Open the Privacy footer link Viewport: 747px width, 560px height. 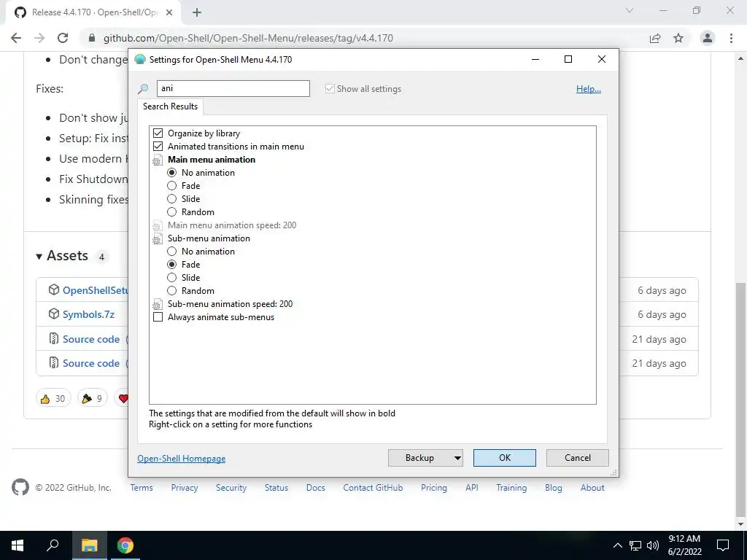click(185, 488)
